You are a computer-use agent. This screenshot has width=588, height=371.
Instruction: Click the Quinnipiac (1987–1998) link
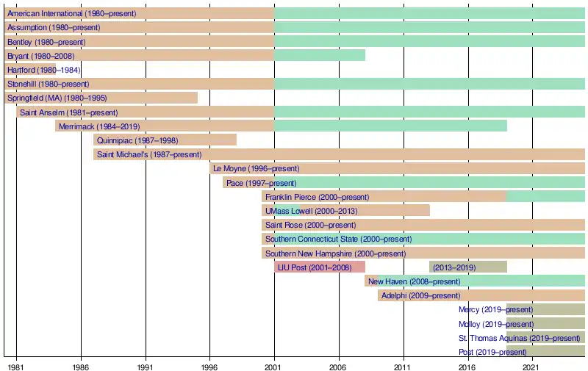pyautogui.click(x=137, y=140)
